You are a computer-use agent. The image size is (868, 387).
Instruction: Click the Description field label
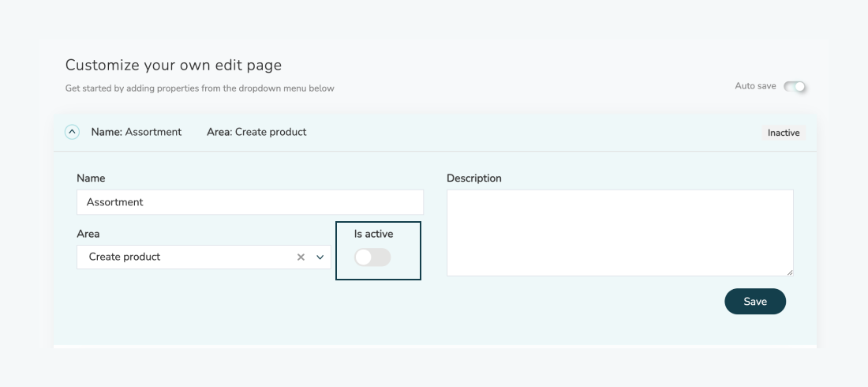[474, 178]
